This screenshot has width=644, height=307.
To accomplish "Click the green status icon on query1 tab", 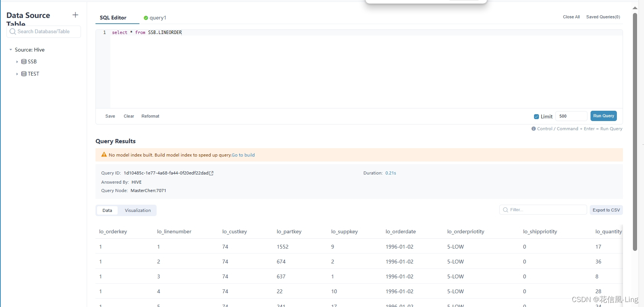I will coord(146,18).
